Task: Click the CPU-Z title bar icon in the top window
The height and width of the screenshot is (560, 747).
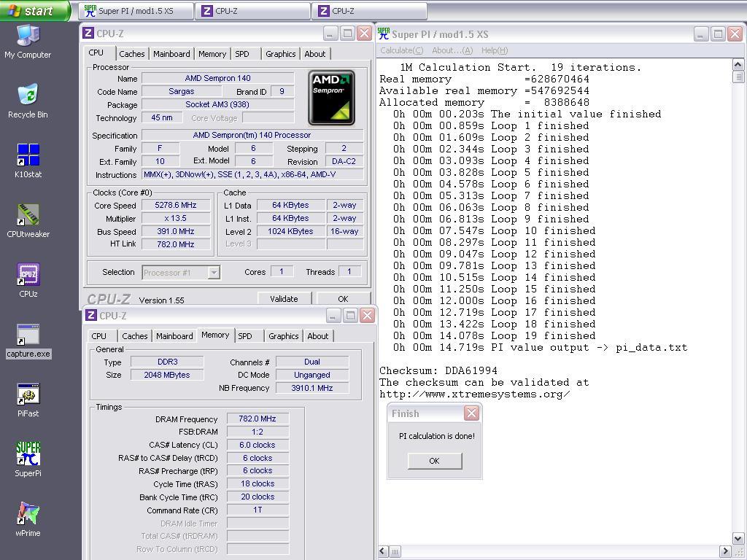Action: pos(88,34)
